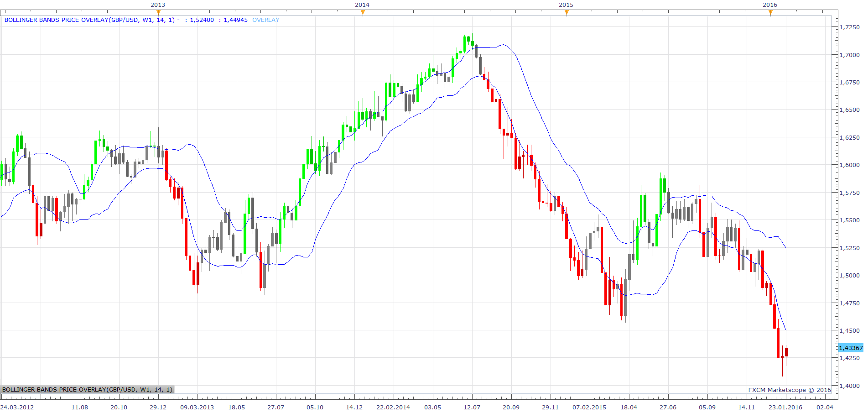The height and width of the screenshot is (413, 868).
Task: Click the 03.05 date axis label
Action: pyautogui.click(x=433, y=407)
